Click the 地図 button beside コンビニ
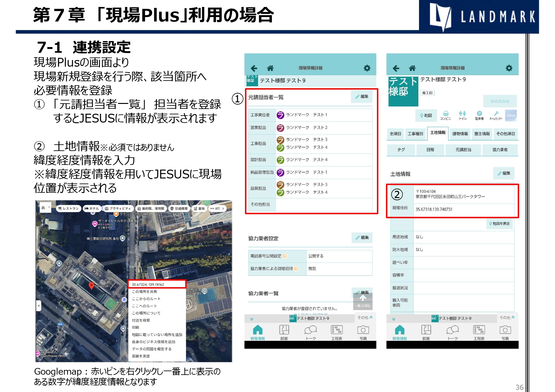 pyautogui.click(x=426, y=116)
